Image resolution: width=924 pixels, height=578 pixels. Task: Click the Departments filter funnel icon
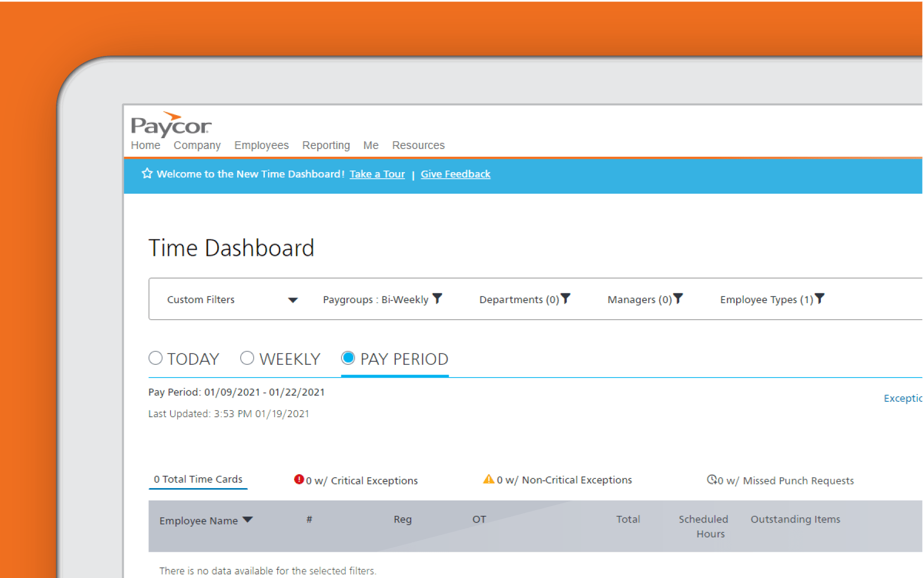pos(566,299)
